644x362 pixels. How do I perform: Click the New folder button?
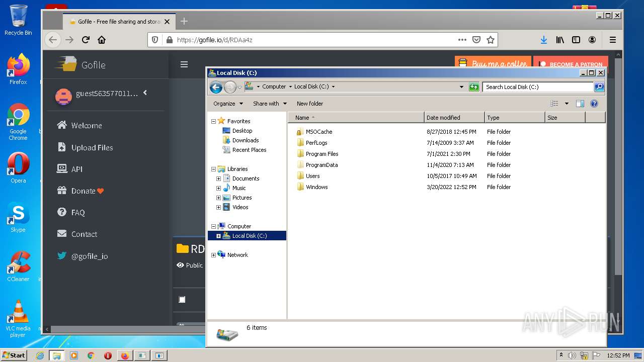tap(310, 104)
